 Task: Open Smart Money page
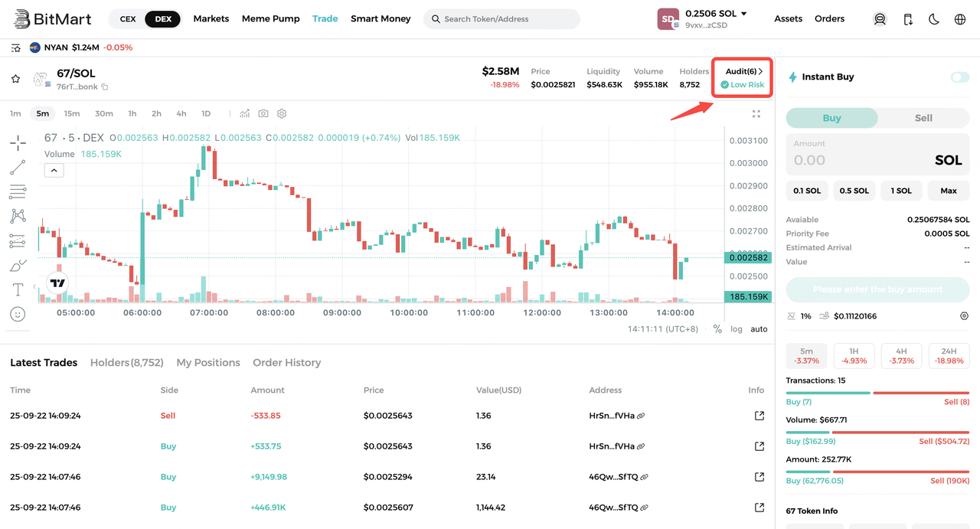pyautogui.click(x=381, y=18)
